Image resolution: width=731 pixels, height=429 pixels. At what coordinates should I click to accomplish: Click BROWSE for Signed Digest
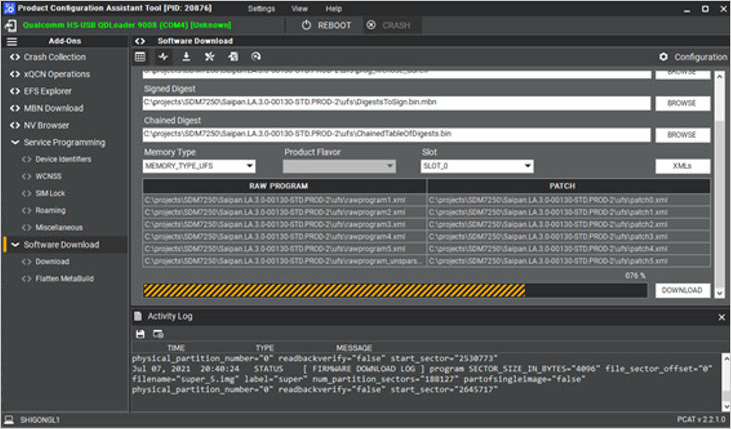coord(683,103)
